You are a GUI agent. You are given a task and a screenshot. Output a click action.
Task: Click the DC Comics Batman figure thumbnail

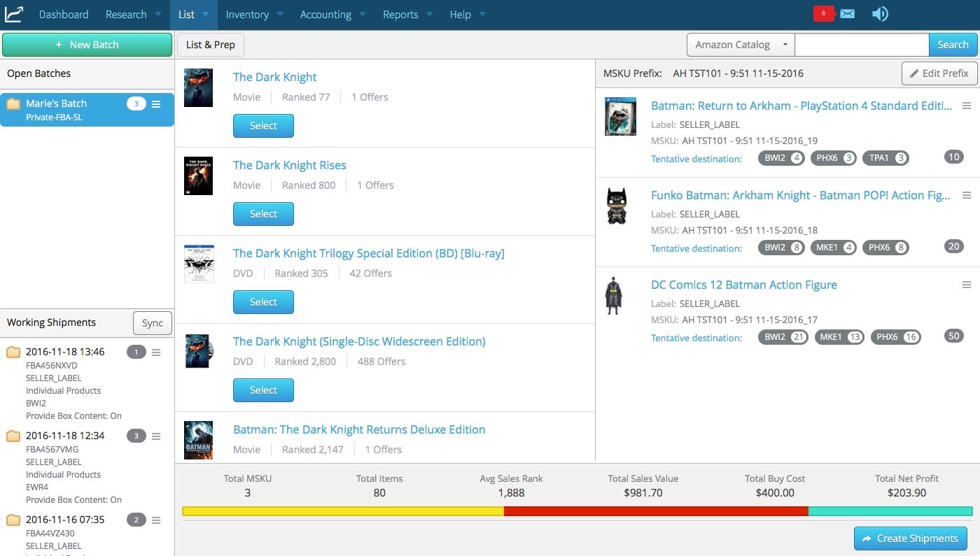[x=613, y=295]
